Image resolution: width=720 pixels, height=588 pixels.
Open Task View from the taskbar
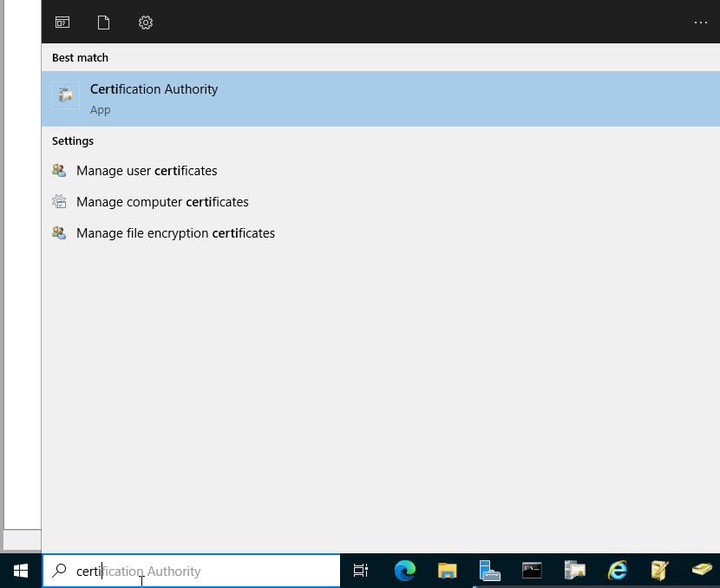[361, 571]
